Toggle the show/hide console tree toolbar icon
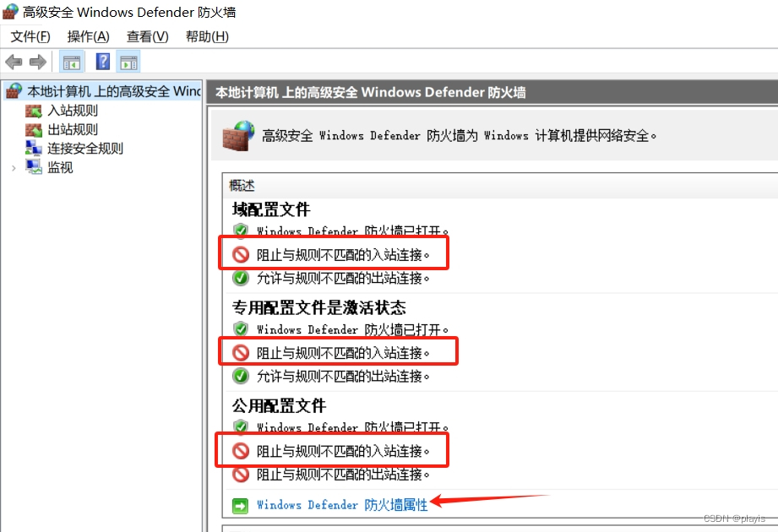This screenshot has height=532, width=778. pos(72,62)
